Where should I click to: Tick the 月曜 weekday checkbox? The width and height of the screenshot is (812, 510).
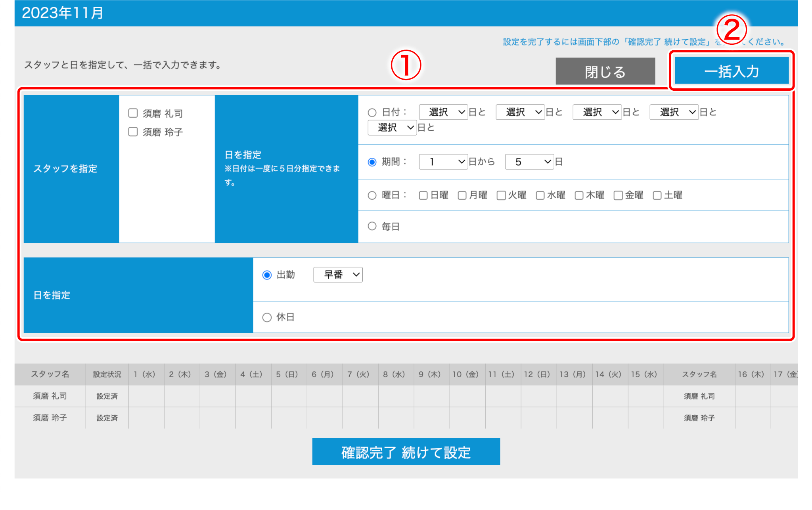pos(462,195)
